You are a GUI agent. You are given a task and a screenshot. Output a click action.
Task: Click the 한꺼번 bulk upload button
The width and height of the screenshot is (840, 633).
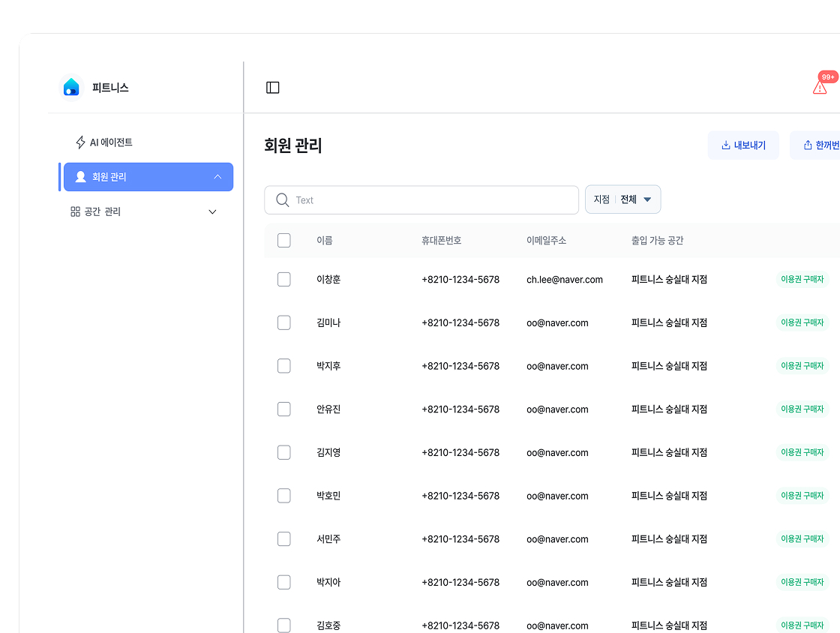[x=819, y=145]
